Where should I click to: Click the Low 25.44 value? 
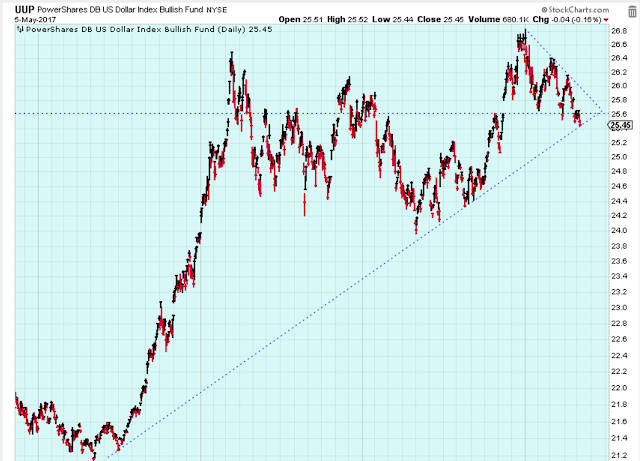tap(393, 20)
